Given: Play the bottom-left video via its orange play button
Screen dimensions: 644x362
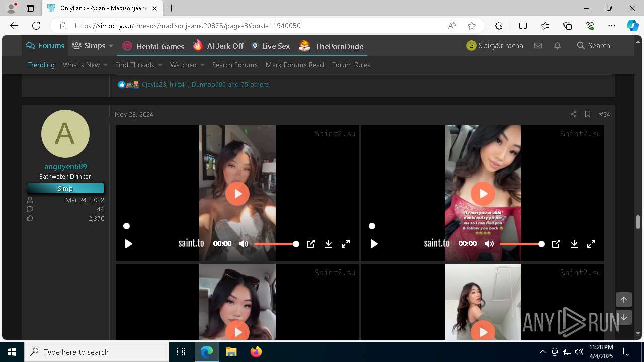Looking at the screenshot, I should click(x=237, y=332).
